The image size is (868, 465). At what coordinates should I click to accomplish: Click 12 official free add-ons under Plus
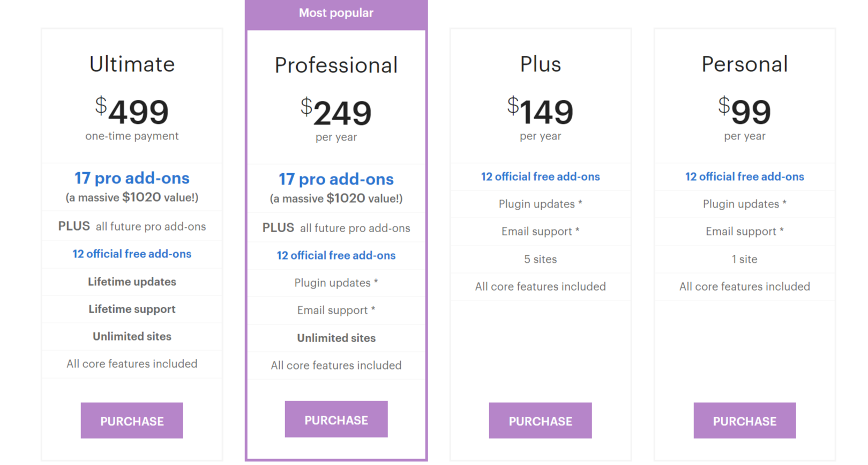540,176
